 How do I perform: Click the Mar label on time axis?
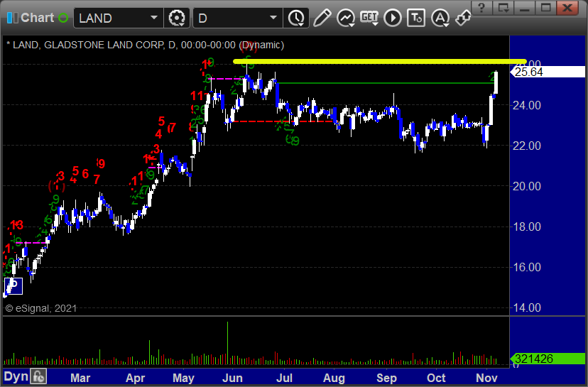[x=80, y=378]
